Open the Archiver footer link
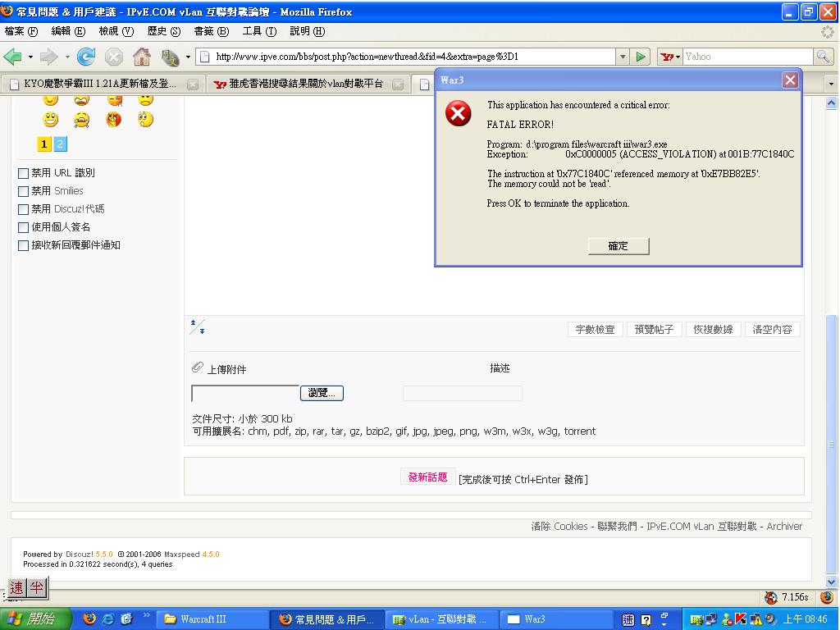840x630 pixels. [x=784, y=526]
